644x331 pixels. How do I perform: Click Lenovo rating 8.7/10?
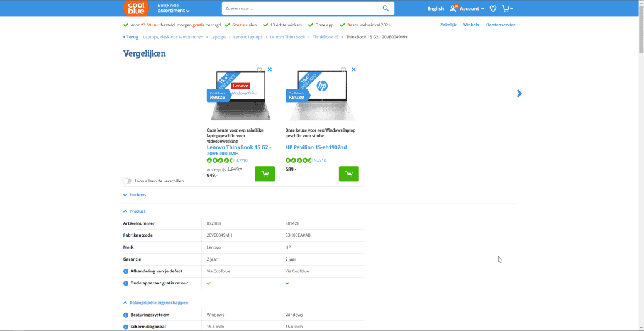click(x=227, y=160)
